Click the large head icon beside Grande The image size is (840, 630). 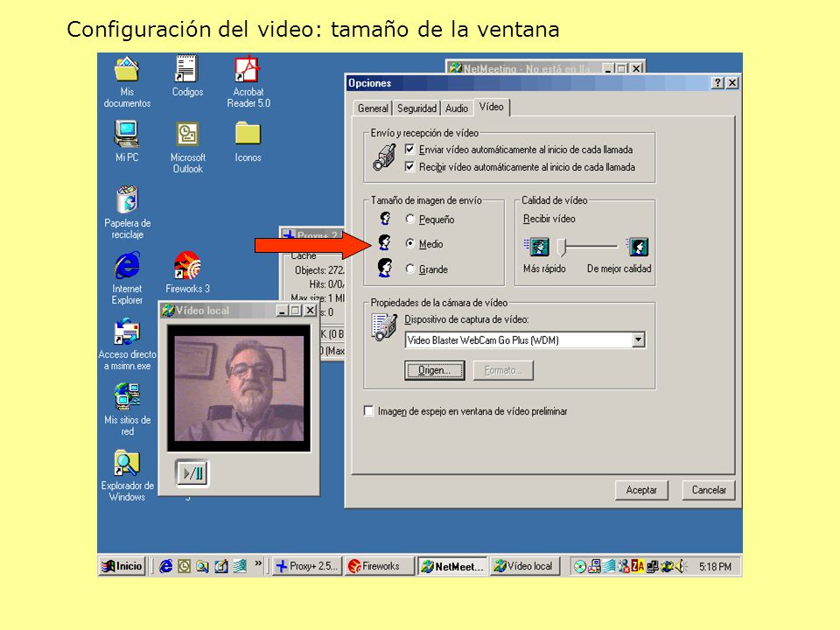tap(385, 268)
